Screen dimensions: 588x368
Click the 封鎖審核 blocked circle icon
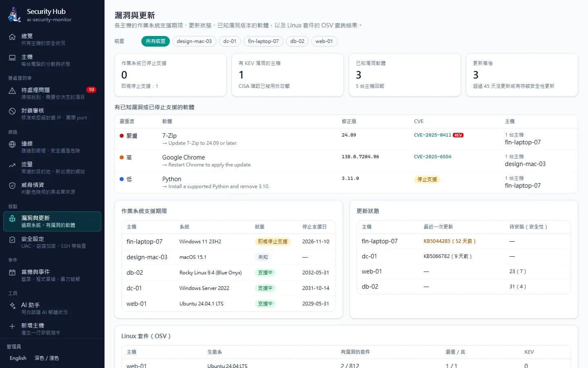click(12, 111)
